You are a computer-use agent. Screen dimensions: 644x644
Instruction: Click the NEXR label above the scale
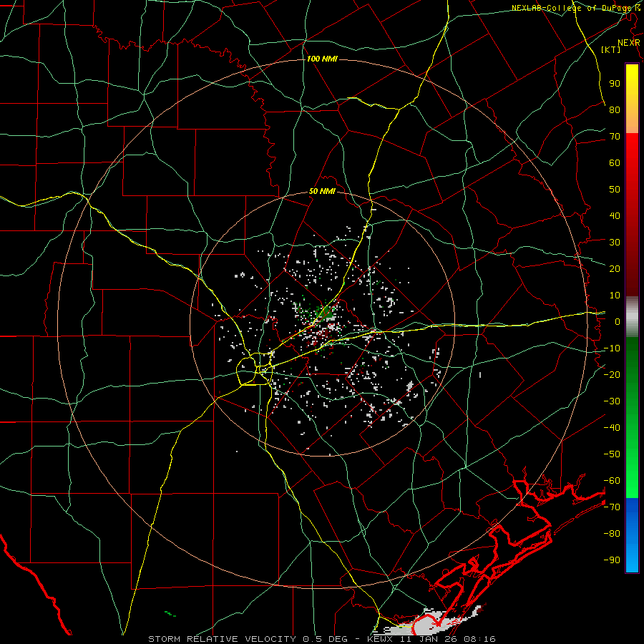click(629, 43)
